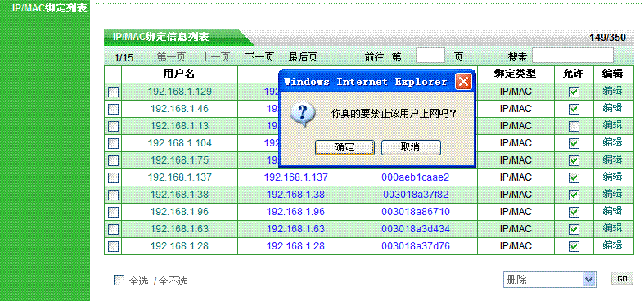Focus the page number input field
This screenshot has width=644, height=301.
point(430,56)
